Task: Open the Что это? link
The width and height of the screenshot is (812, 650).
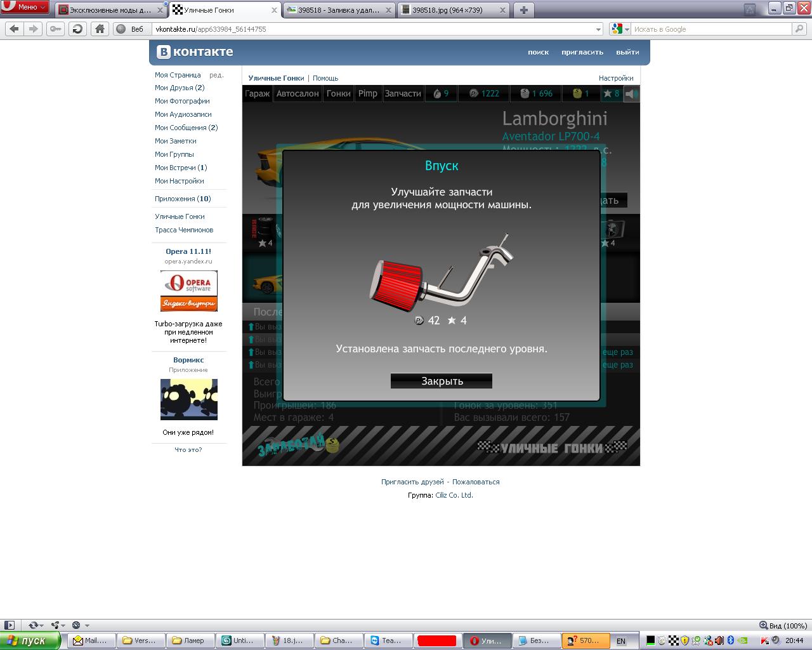Action: point(188,449)
